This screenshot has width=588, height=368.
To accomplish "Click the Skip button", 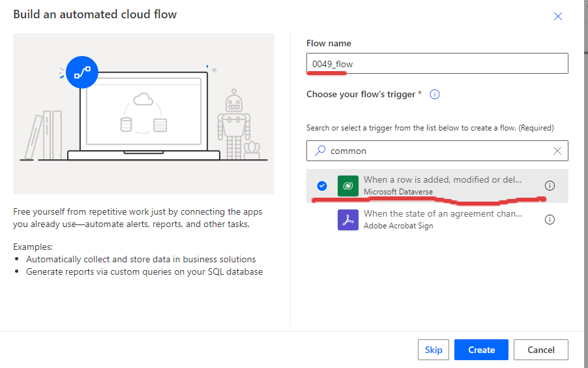I will (x=433, y=350).
